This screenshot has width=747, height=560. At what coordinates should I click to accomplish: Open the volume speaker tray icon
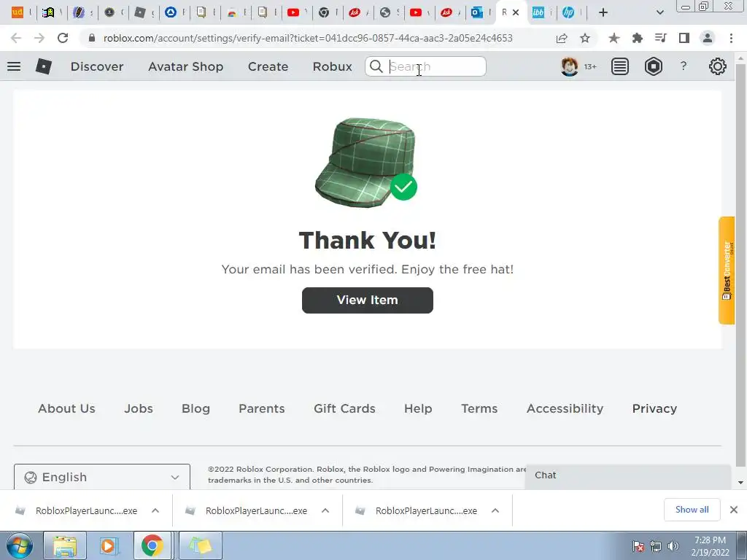[673, 546]
